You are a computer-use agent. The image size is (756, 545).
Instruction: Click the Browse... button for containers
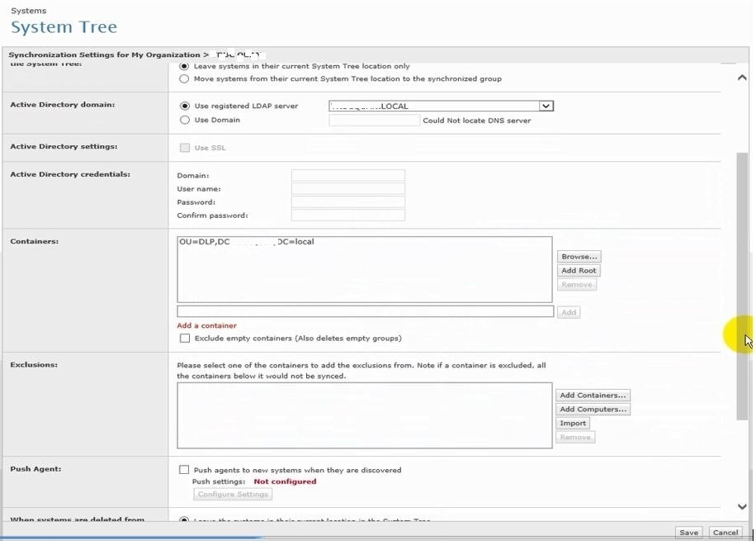point(579,257)
